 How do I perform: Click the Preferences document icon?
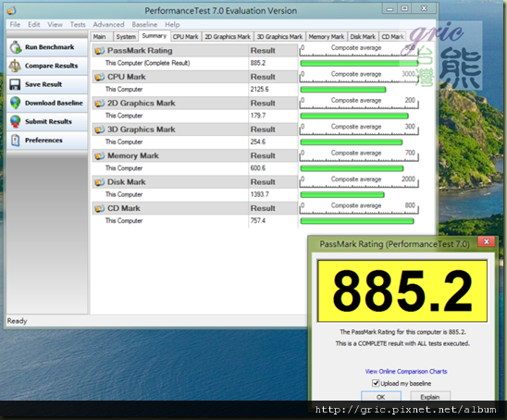(x=15, y=141)
